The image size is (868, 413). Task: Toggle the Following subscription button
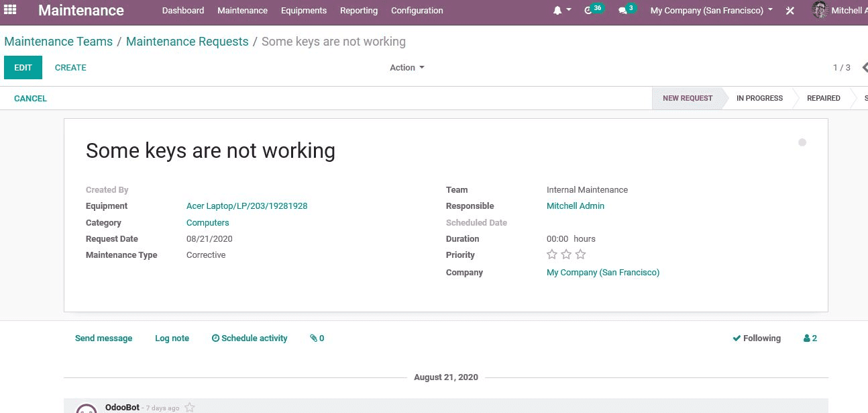pos(757,338)
